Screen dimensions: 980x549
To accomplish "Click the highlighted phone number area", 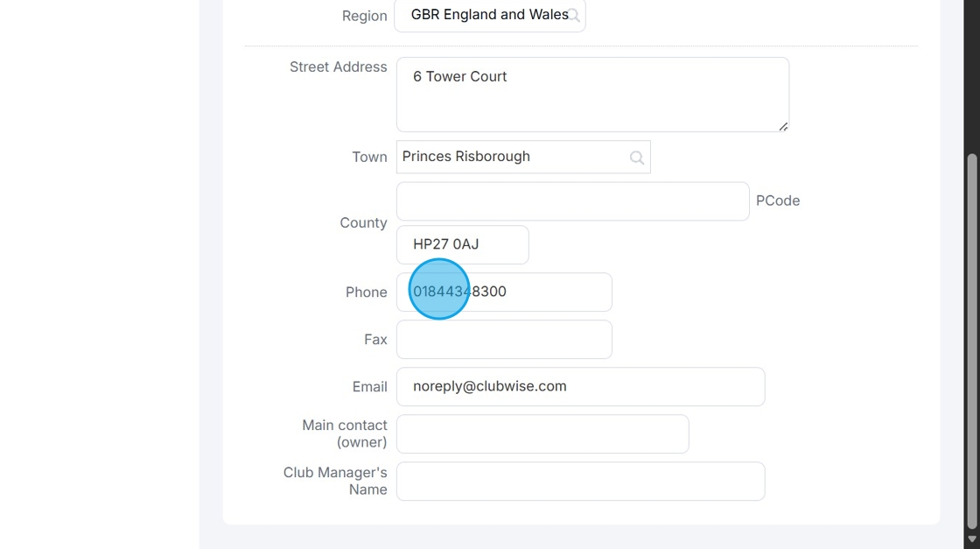I will 438,290.
